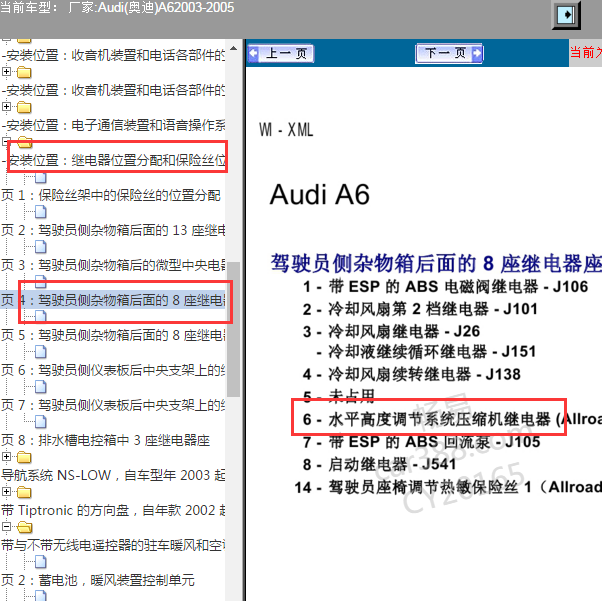
Task: Open tree item 页 7：驾驶员侧仪表板后中央支架
Action: coord(113,405)
